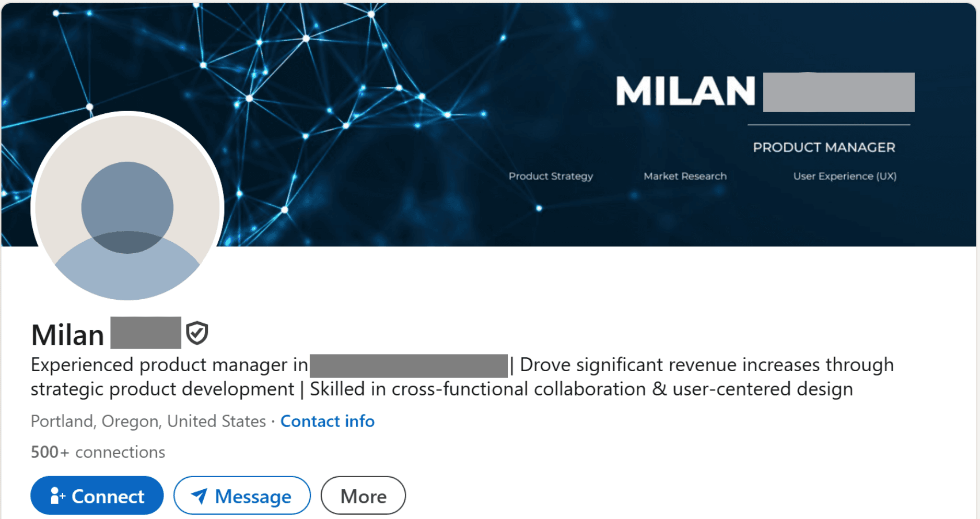This screenshot has height=519, width=980.
Task: Click the Portland, Oregon location text
Action: [148, 421]
